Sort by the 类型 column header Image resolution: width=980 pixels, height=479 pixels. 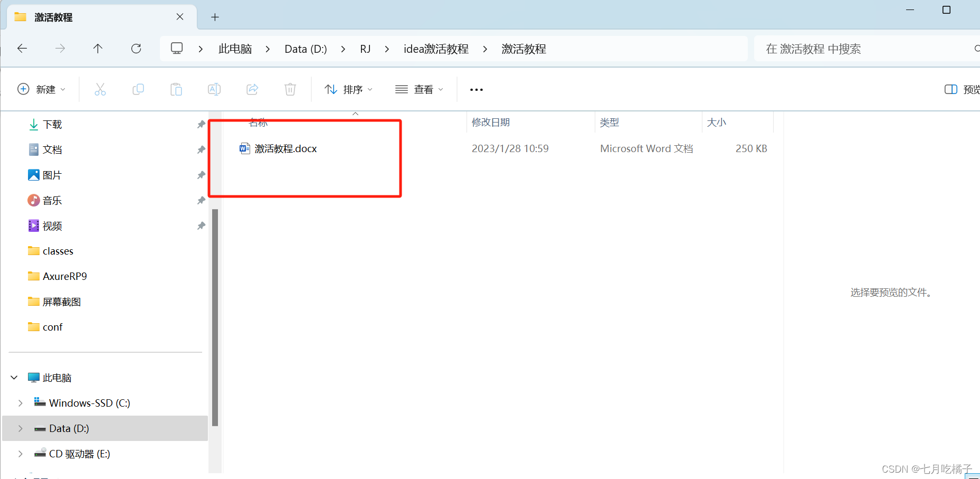[610, 123]
